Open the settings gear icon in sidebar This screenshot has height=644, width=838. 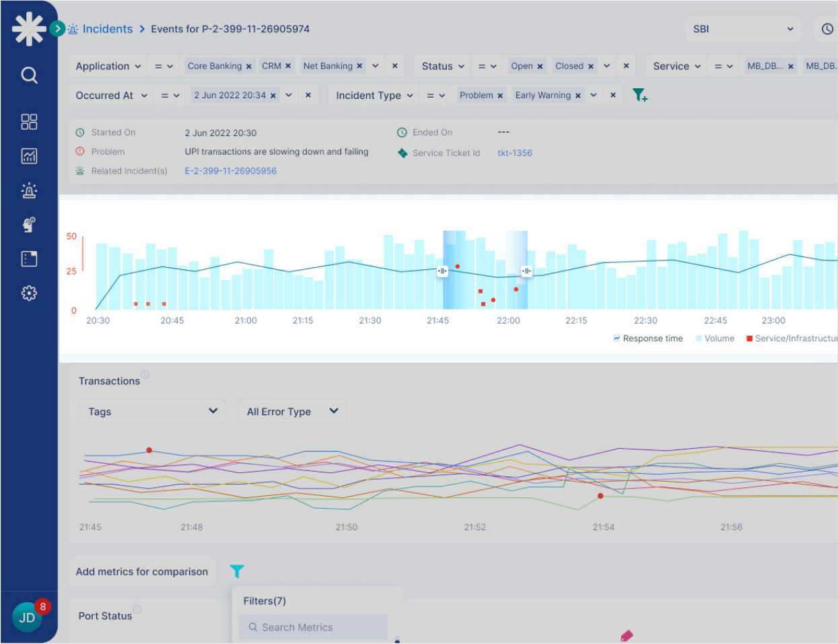[29, 293]
